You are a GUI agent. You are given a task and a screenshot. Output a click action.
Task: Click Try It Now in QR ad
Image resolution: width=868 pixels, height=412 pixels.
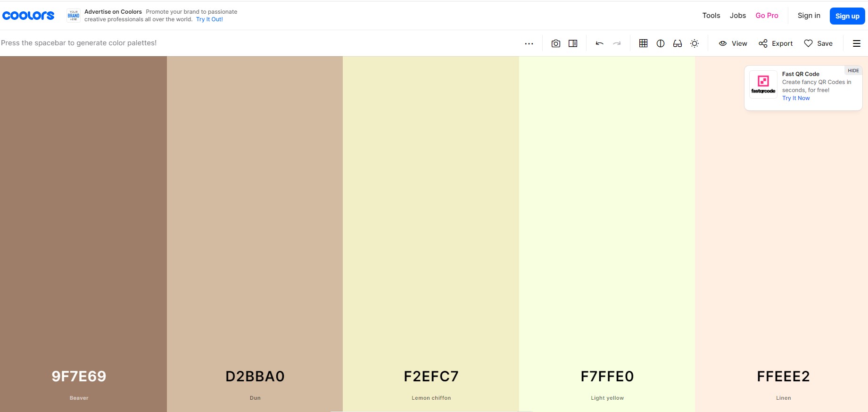796,98
